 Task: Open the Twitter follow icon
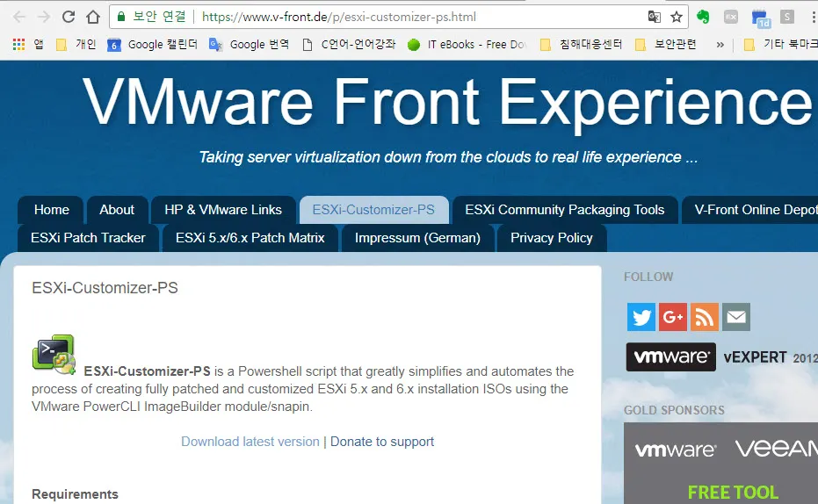pyautogui.click(x=641, y=317)
